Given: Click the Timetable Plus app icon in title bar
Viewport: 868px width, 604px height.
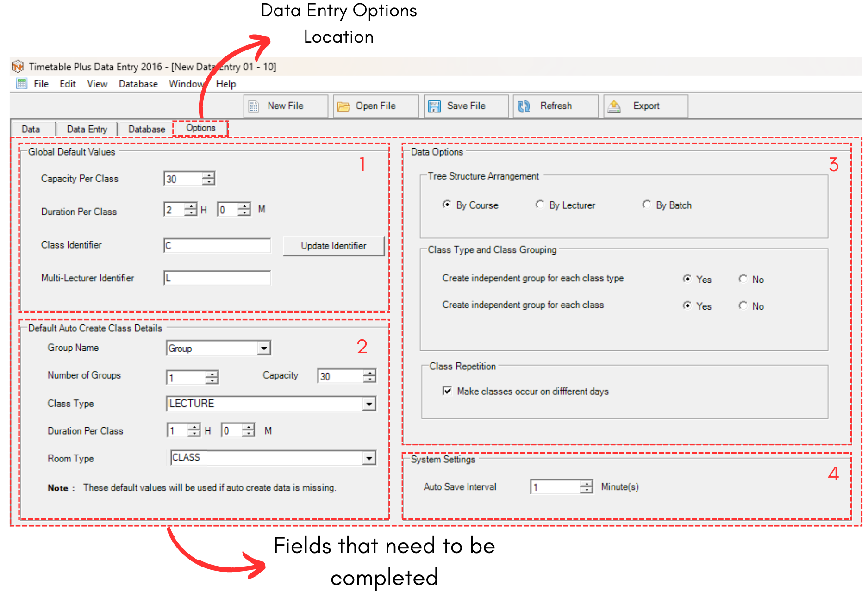Looking at the screenshot, I should pos(18,67).
